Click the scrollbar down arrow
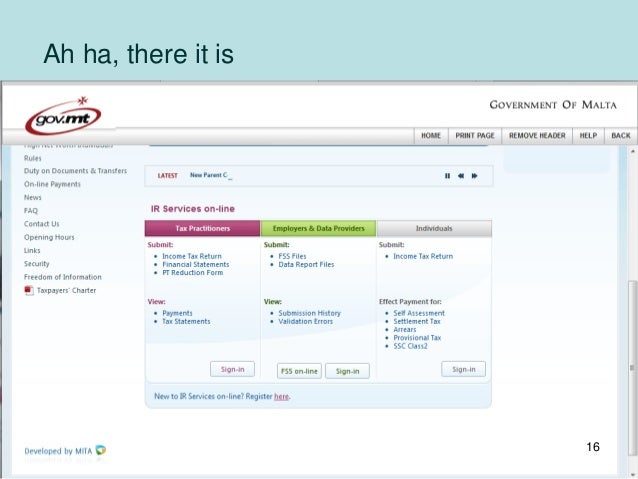The width and height of the screenshot is (638, 479). point(632,475)
